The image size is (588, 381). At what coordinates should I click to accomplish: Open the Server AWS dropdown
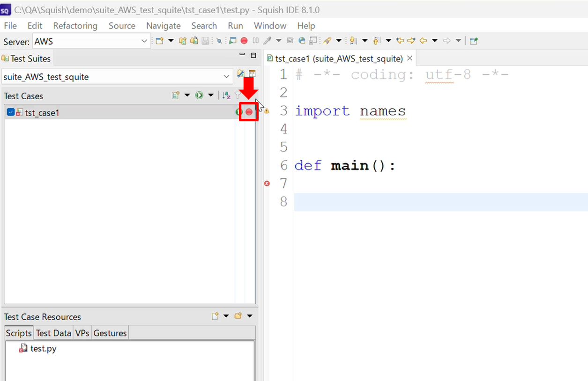[144, 41]
